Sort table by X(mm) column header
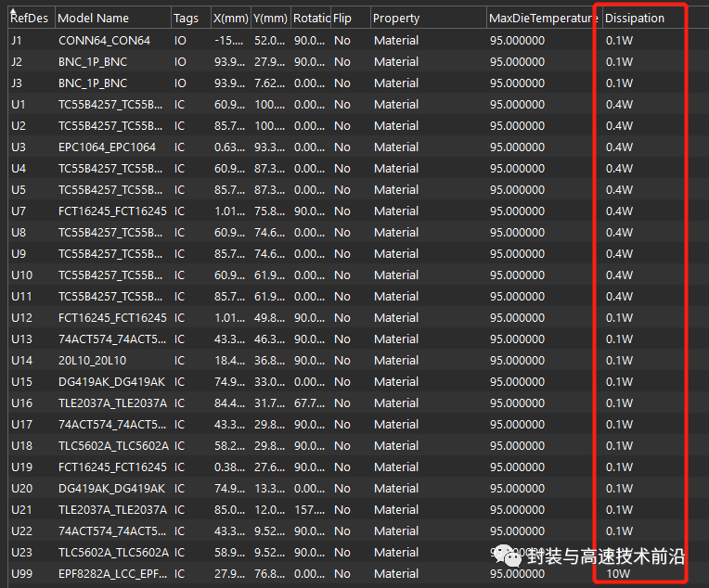This screenshot has width=709, height=588. (x=230, y=18)
